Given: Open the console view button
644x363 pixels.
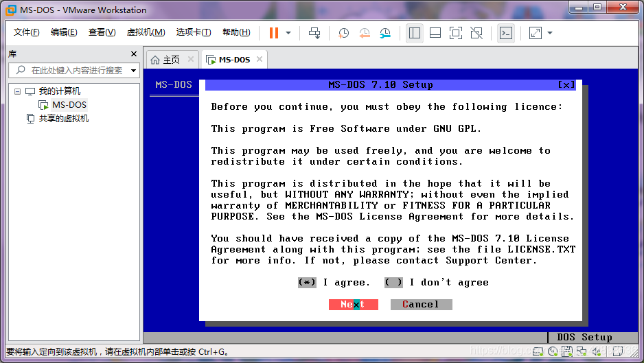Looking at the screenshot, I should coord(505,33).
